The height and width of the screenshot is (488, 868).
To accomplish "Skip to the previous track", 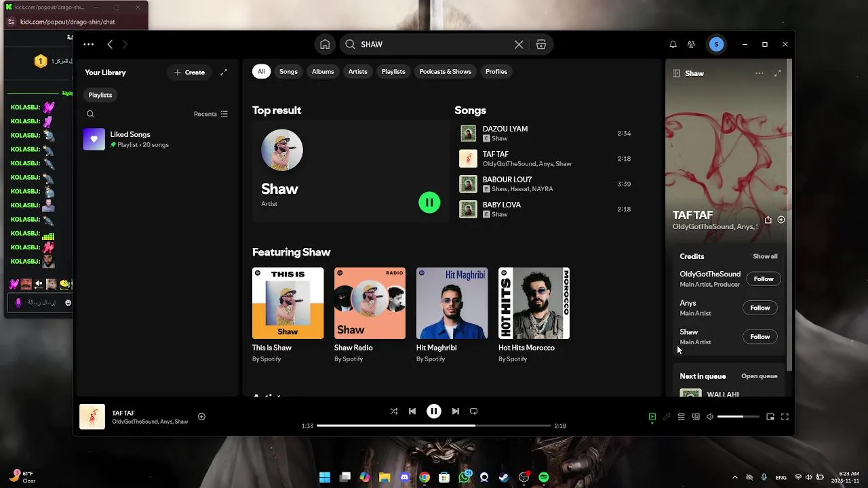I will 412,411.
